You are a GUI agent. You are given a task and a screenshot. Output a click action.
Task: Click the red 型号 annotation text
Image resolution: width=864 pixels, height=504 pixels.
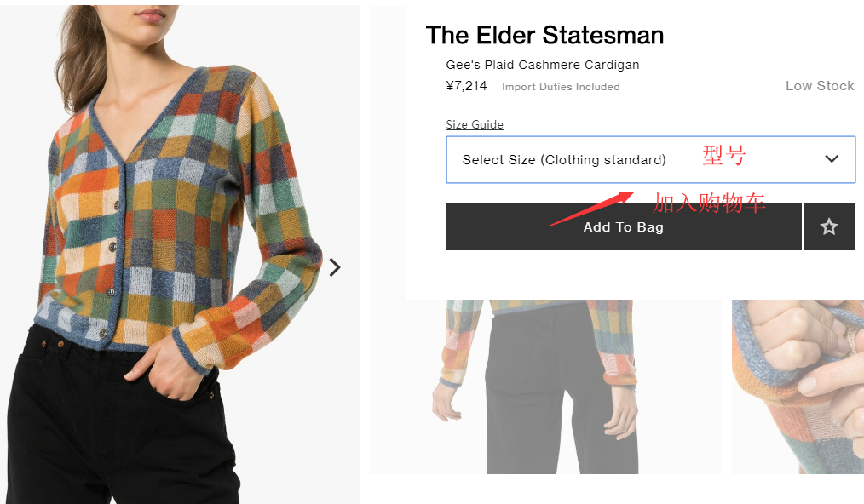[723, 156]
